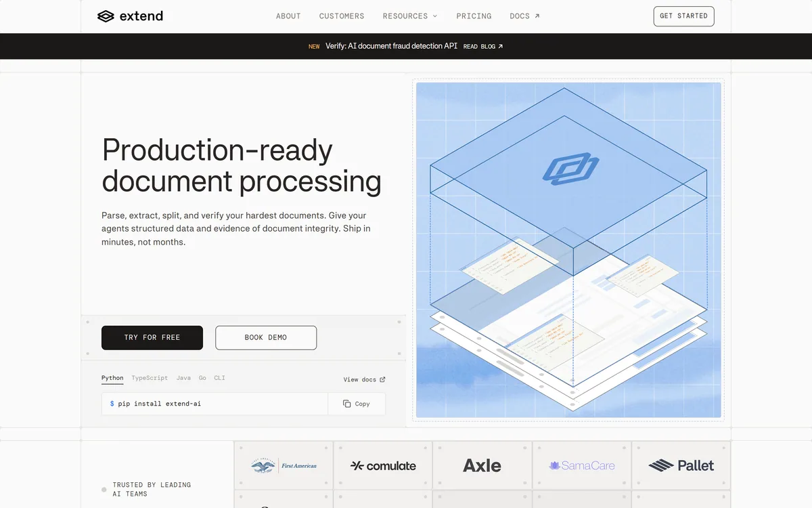The width and height of the screenshot is (812, 508).
Task: Click the Get Started button
Action: point(683,16)
